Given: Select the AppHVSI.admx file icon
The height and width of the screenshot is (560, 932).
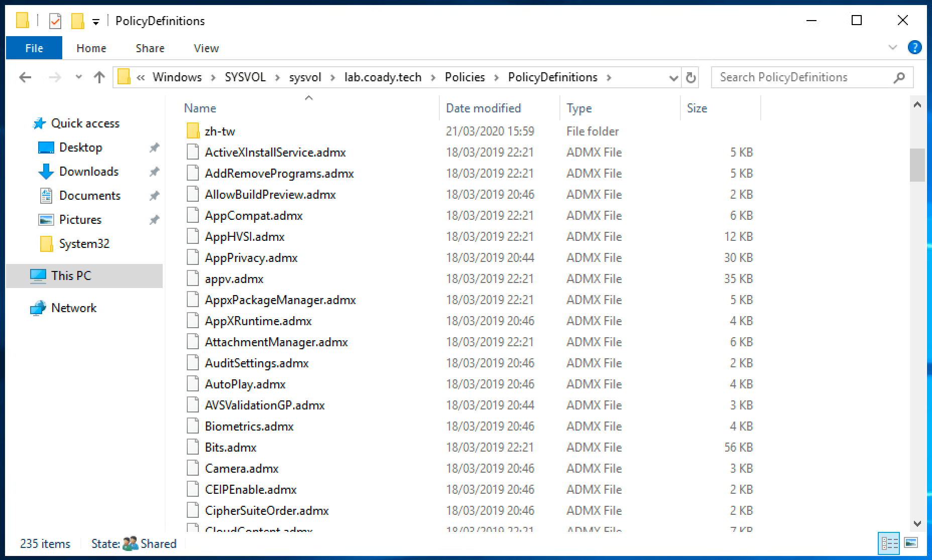Looking at the screenshot, I should click(193, 236).
